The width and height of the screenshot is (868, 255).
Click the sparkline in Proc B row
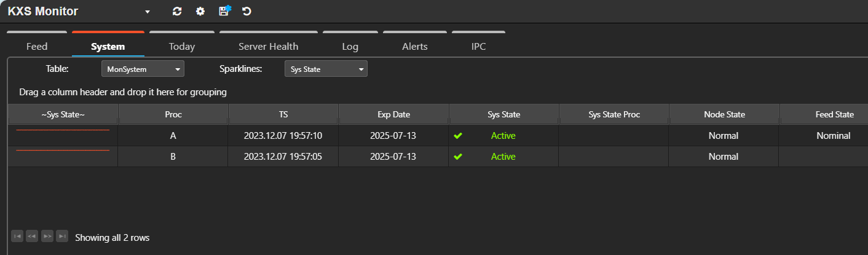(x=63, y=150)
